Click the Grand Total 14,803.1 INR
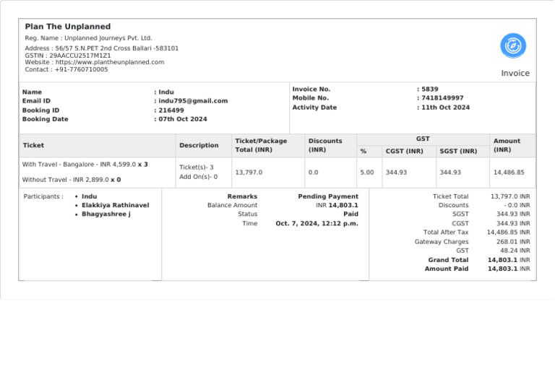The image size is (555, 392). pos(508,260)
